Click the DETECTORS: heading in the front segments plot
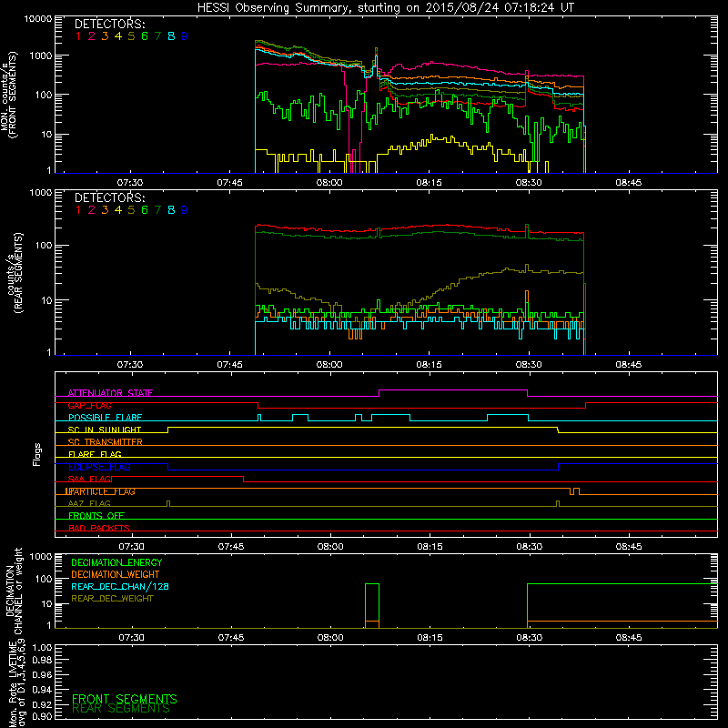The image size is (728, 728). coord(110,25)
